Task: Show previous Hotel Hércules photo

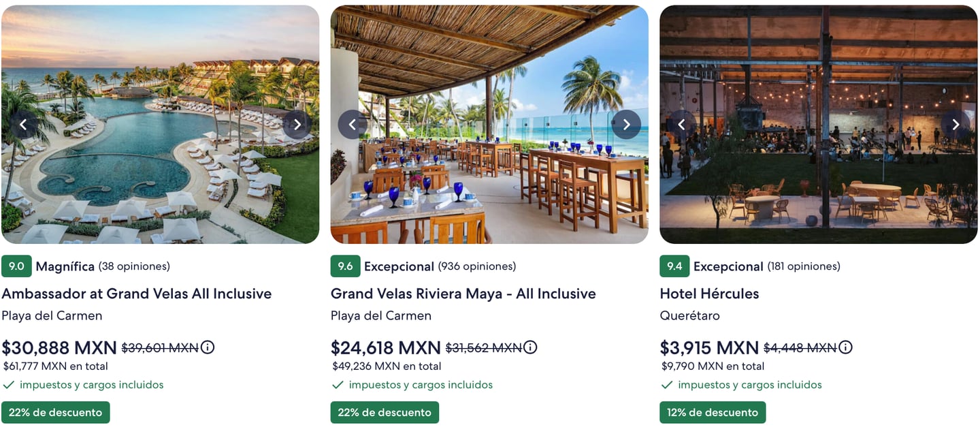Action: pyautogui.click(x=682, y=125)
